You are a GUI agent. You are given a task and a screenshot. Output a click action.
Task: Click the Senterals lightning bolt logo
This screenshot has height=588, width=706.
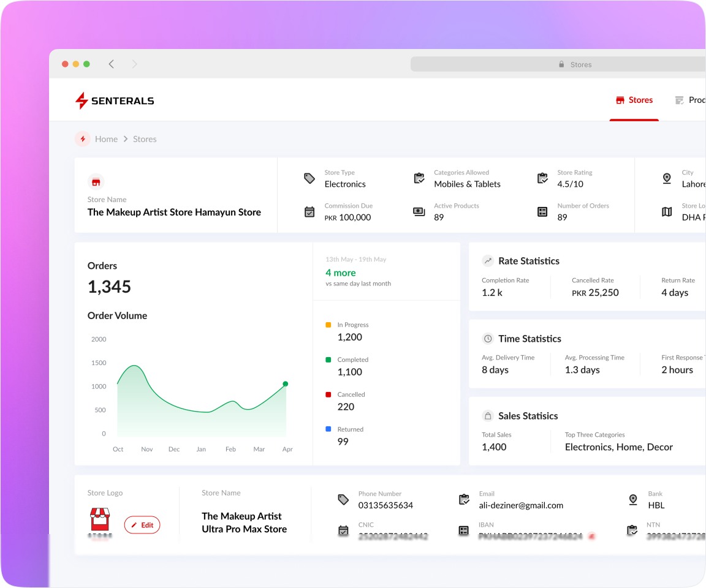pos(82,100)
